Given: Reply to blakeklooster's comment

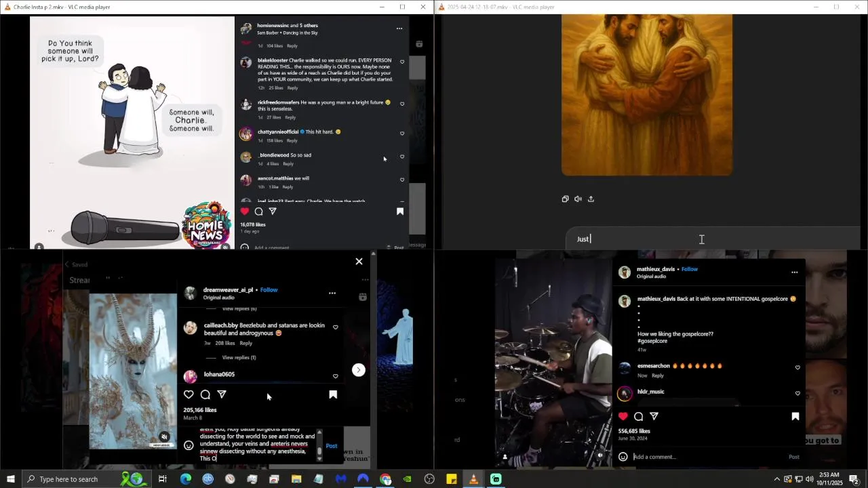Looking at the screenshot, I should (292, 87).
